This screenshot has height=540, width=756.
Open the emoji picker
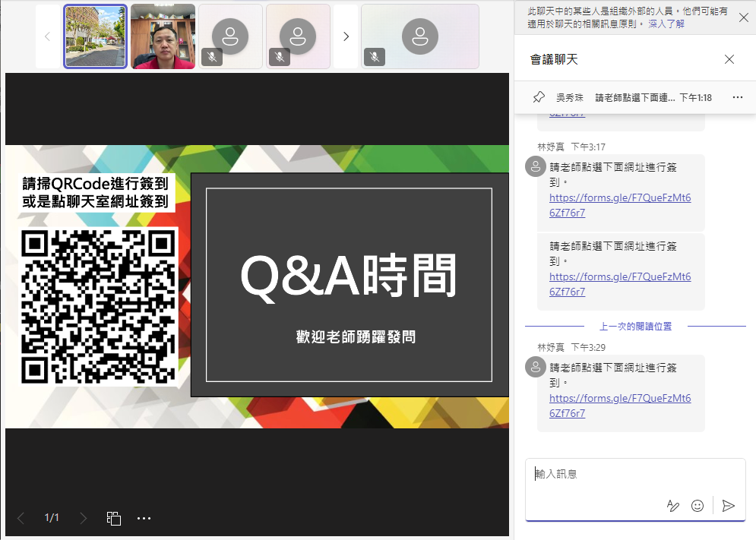697,505
